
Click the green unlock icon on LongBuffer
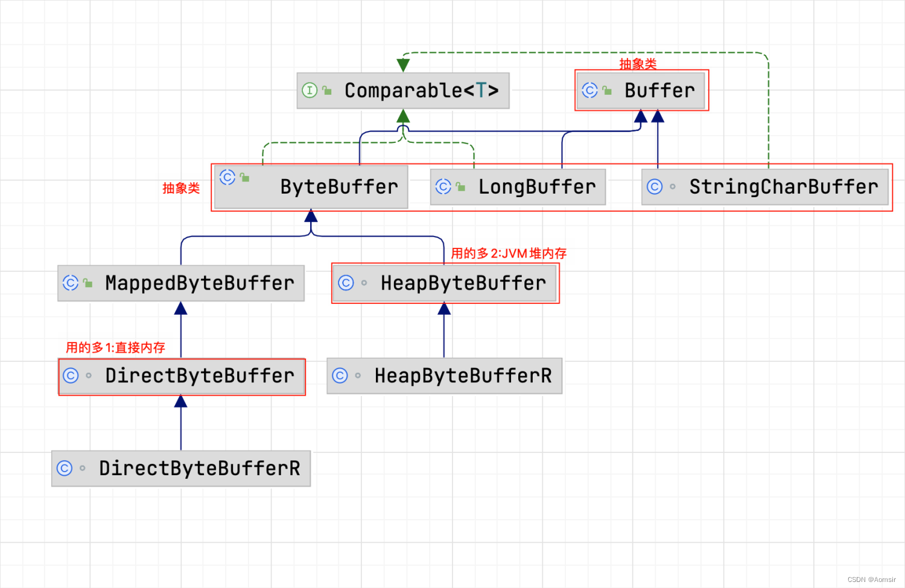coord(461,187)
